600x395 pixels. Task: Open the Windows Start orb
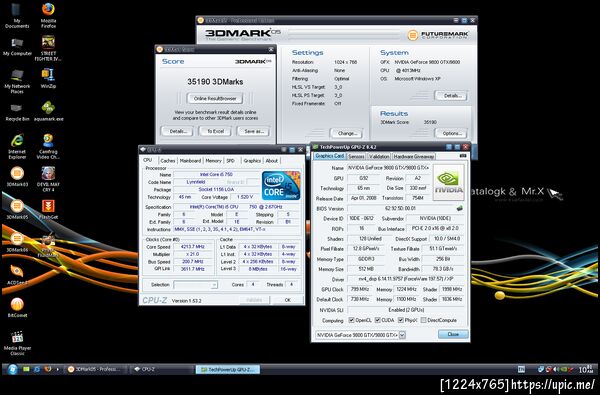(12, 369)
